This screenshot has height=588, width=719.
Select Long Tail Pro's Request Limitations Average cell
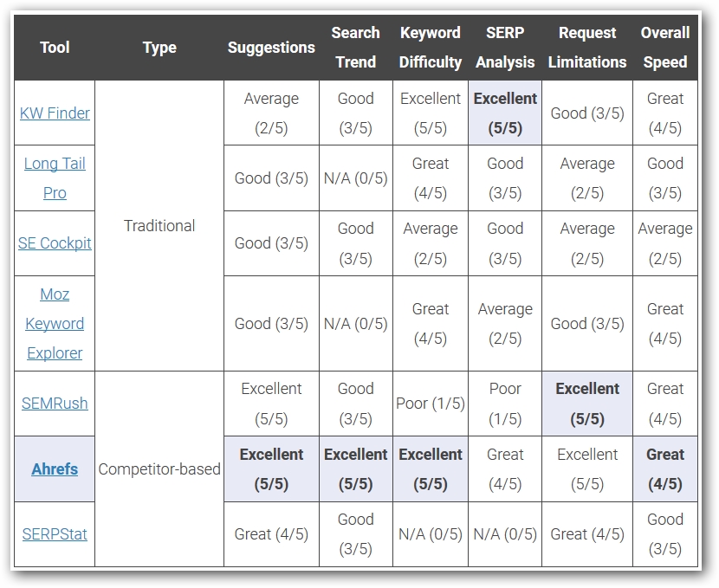pyautogui.click(x=587, y=178)
